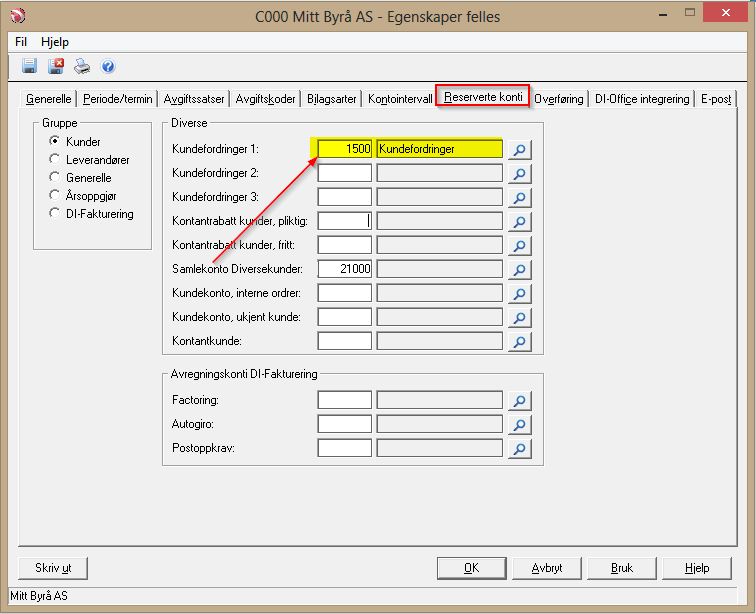Viewport: 756px width, 614px height.
Task: Select the Generelle group radio button
Action: [x=54, y=177]
